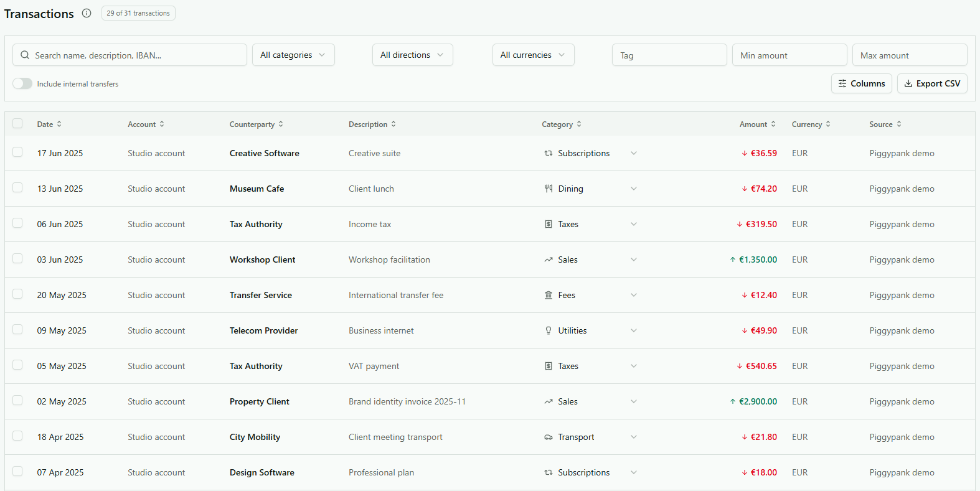The width and height of the screenshot is (980, 491).
Task: Click the Subscriptions icon in Design Software row
Action: [549, 472]
